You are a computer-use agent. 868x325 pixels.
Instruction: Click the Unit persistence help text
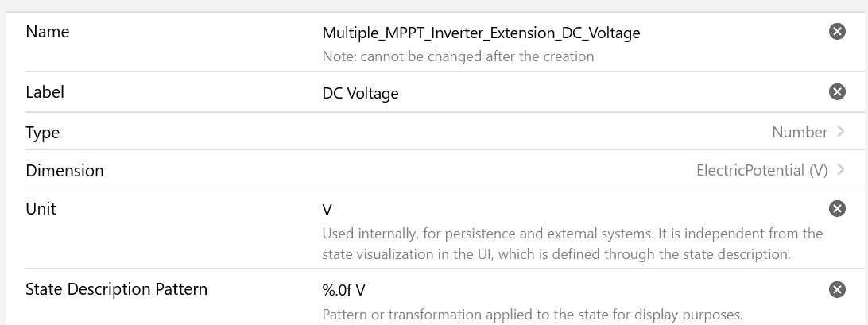572,244
